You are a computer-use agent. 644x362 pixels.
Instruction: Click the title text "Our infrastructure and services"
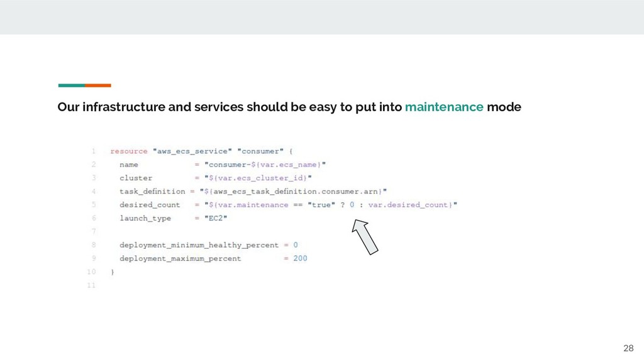pos(150,107)
